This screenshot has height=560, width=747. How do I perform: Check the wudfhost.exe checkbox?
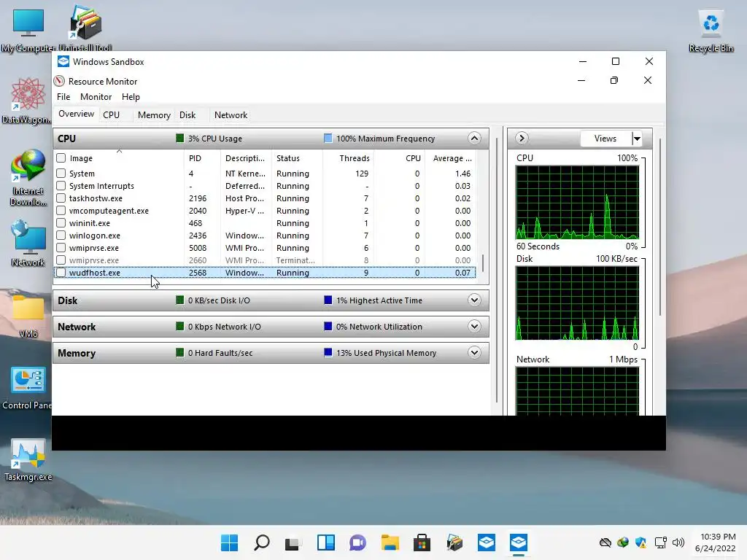tap(61, 273)
